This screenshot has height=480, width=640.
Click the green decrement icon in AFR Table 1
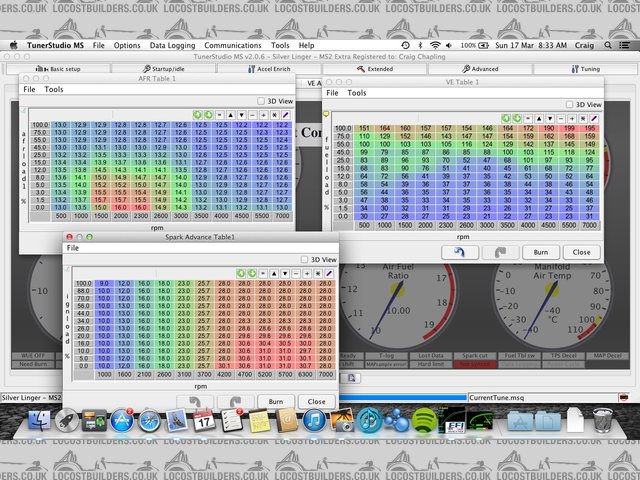[209, 115]
